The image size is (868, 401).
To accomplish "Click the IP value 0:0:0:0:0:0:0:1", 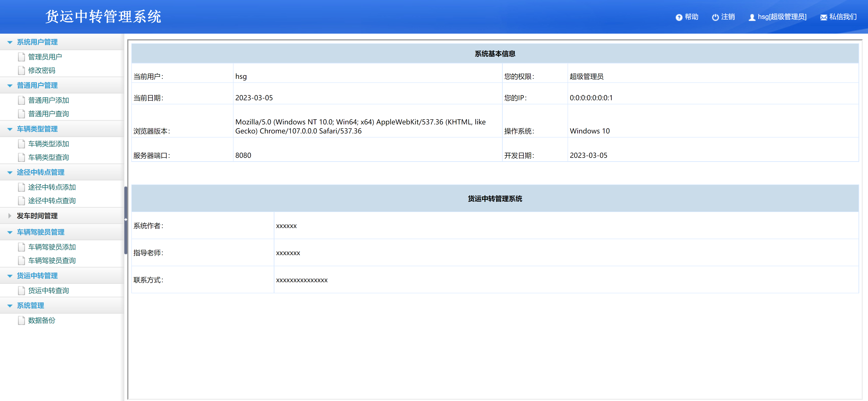I will pos(591,98).
